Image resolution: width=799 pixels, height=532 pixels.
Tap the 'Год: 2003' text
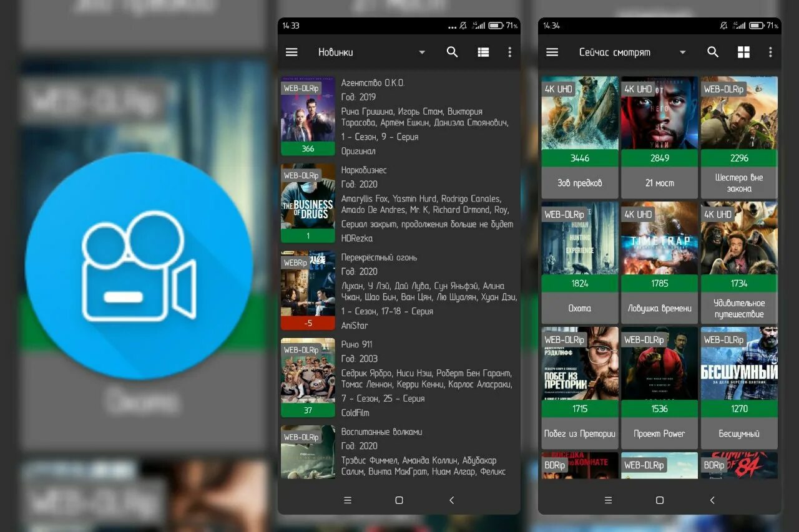click(359, 359)
